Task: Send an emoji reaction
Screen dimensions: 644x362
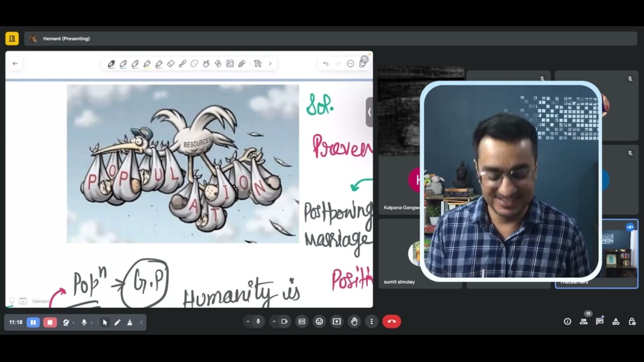Action: pos(319,322)
